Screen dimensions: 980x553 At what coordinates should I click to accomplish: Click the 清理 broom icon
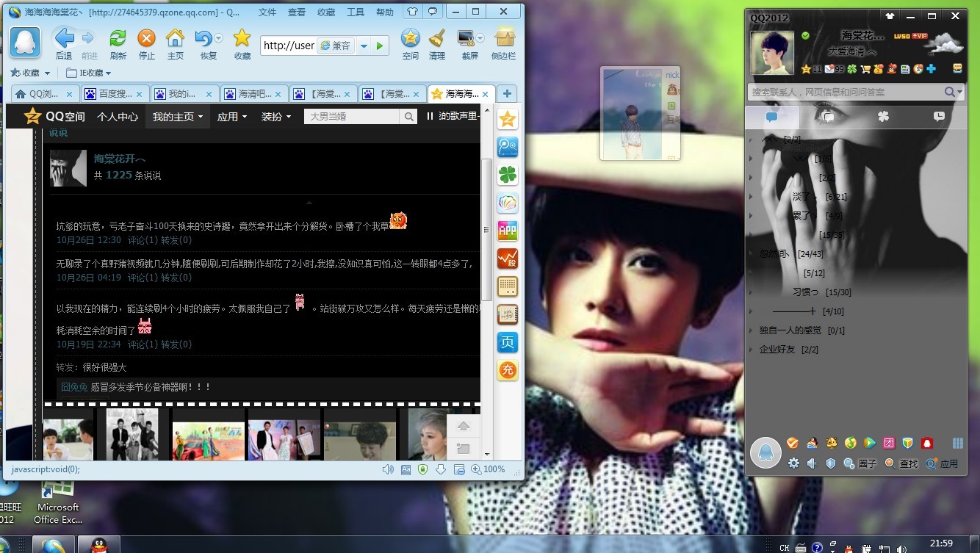coord(437,38)
